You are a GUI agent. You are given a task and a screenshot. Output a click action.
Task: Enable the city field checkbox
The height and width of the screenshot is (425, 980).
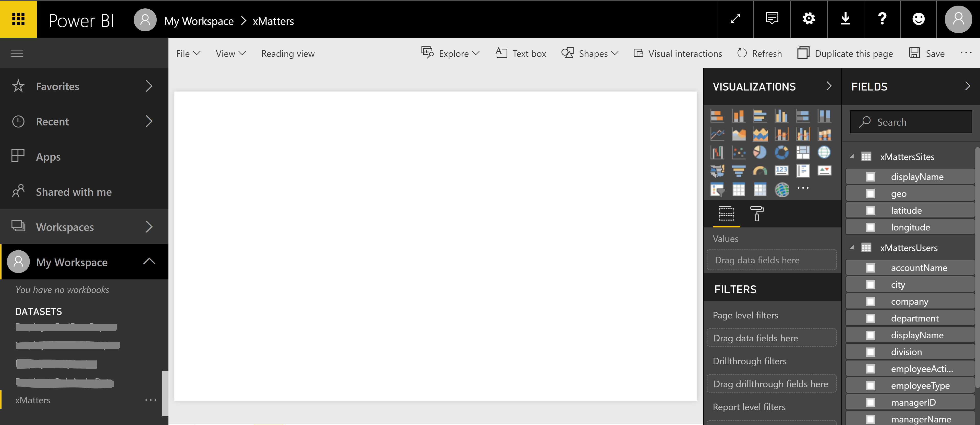[x=870, y=285]
